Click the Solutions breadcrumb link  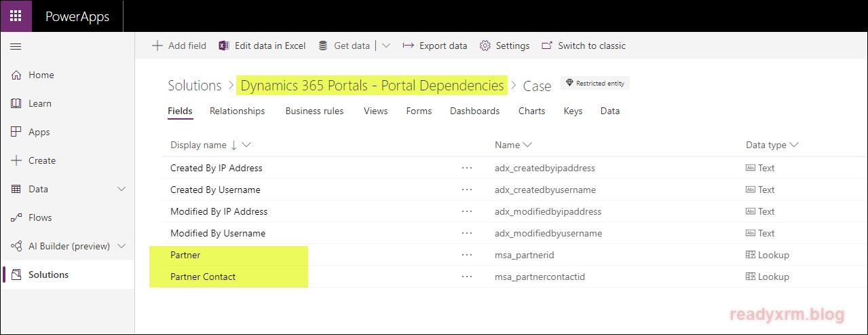click(195, 86)
